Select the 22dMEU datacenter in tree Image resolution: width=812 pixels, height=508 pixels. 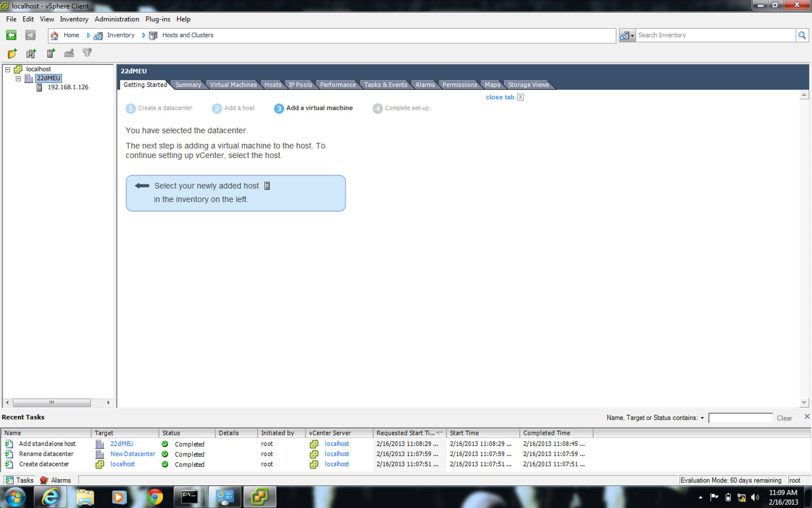tap(48, 78)
